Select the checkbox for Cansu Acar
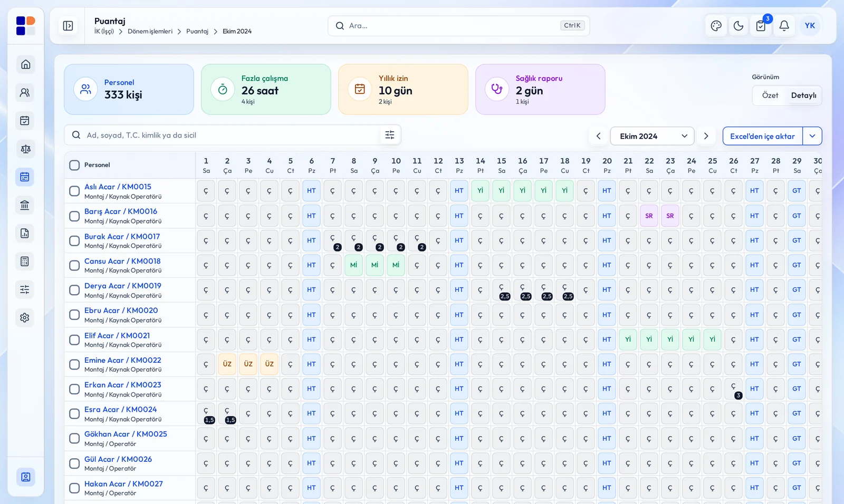This screenshot has height=504, width=844. coord(74,265)
